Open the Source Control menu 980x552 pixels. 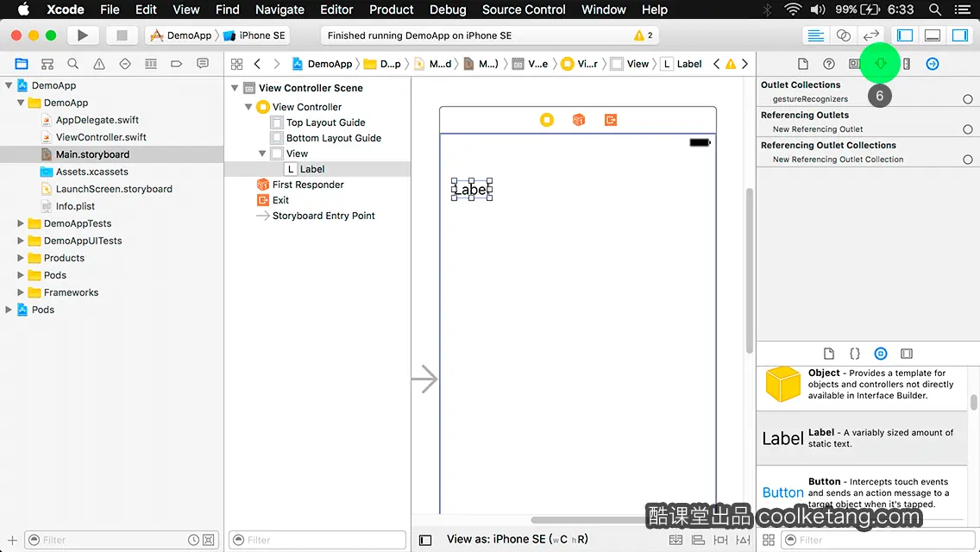pos(524,9)
